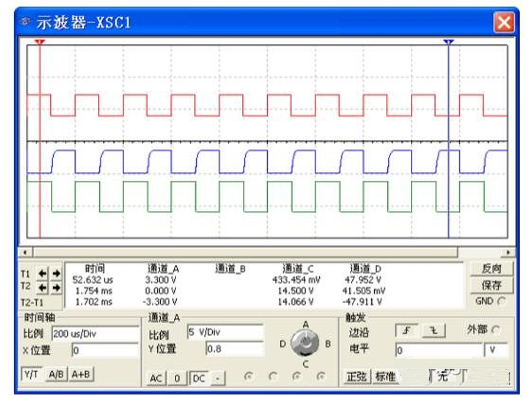
Task: Click the blue T2 cursor marker
Action: 449,43
